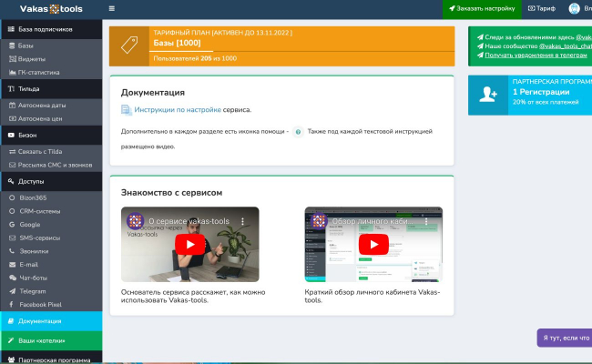Image resolution: width=592 pixels, height=364 pixels.
Task: Click the Google G icon
Action: point(12,225)
